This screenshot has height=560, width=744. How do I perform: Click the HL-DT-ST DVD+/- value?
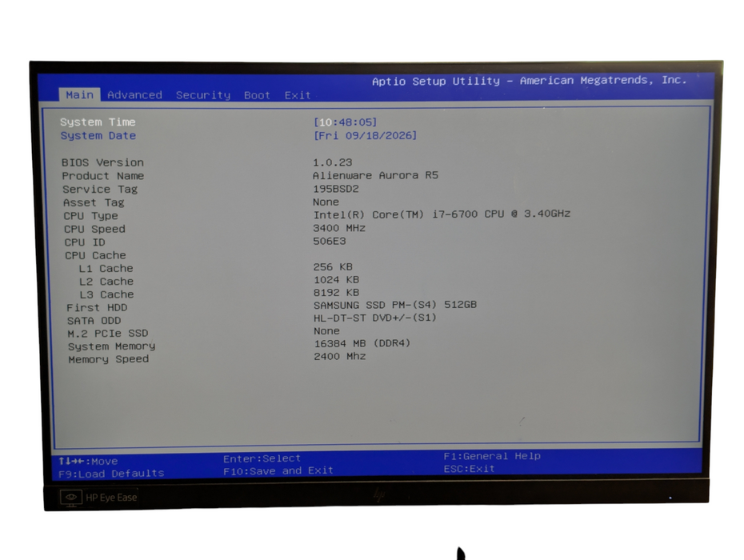click(x=375, y=318)
